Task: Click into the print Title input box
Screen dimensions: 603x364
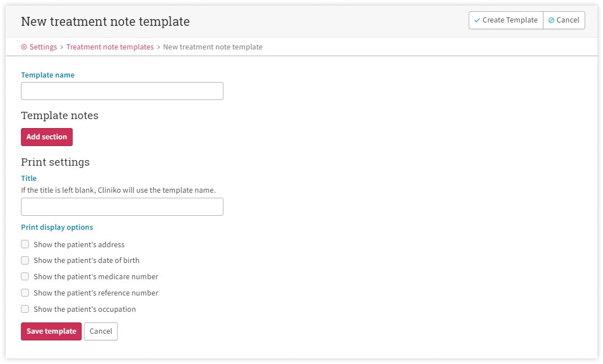Action: pos(122,207)
